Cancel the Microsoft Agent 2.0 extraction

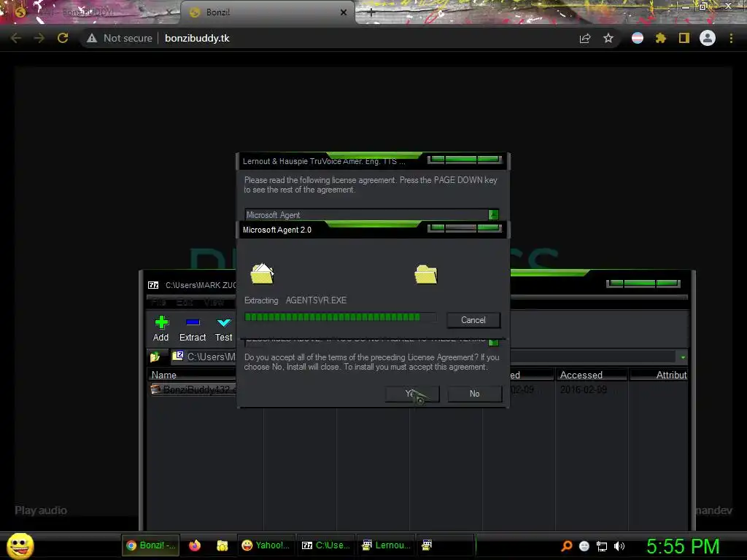(x=473, y=320)
